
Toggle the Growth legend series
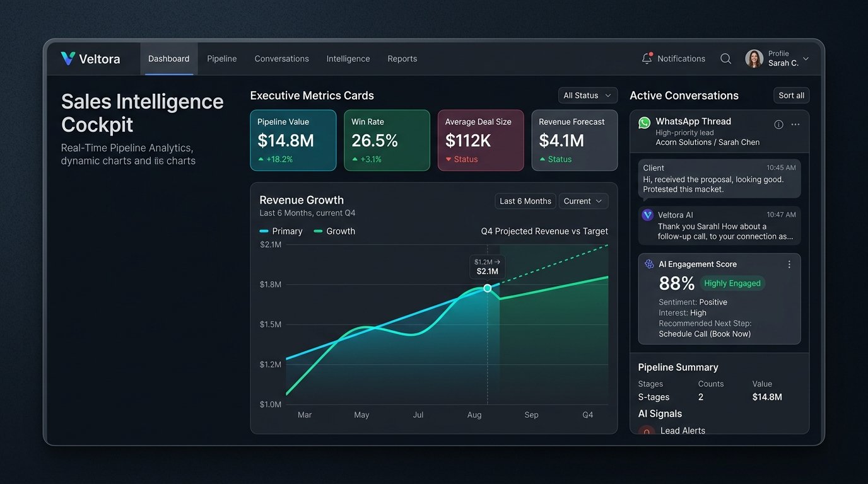click(x=334, y=231)
